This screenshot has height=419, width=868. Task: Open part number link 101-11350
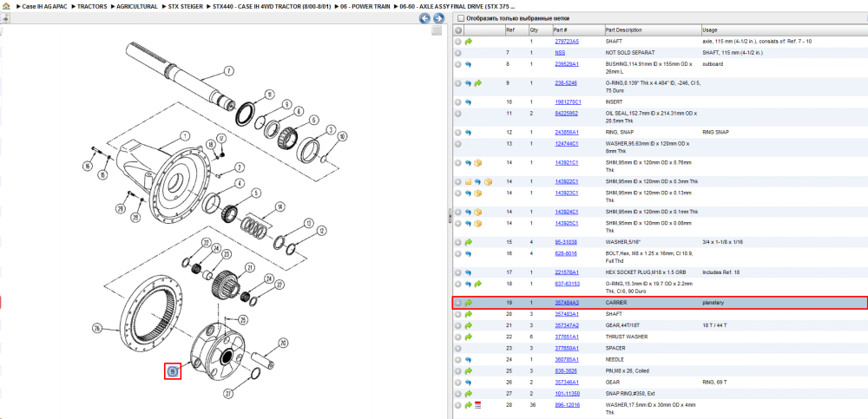tap(567, 394)
